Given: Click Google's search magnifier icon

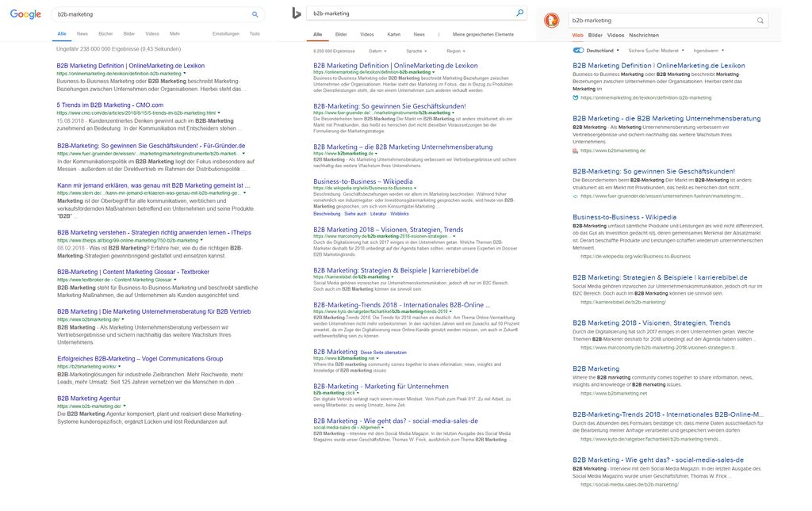Looking at the screenshot, I should (x=255, y=13).
